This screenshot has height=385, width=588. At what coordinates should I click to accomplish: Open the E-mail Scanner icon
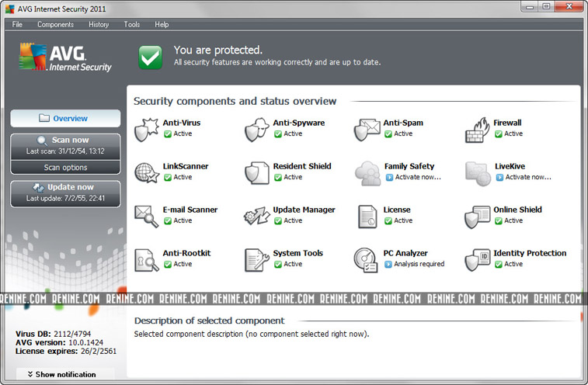(x=147, y=217)
